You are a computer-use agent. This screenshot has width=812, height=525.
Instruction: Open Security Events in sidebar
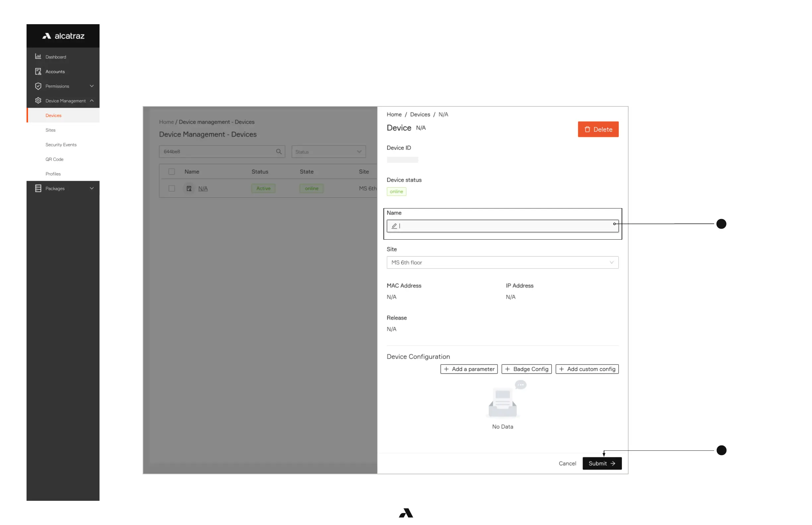tap(61, 145)
